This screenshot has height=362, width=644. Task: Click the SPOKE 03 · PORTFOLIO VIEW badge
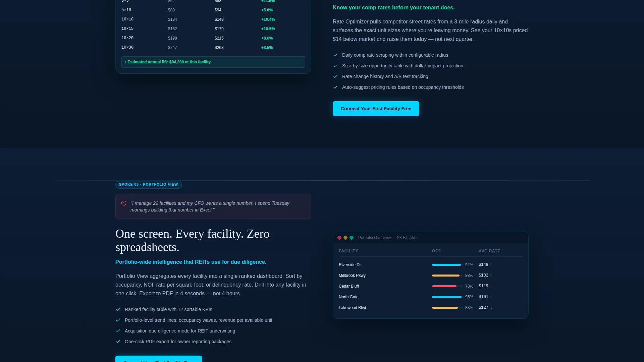click(149, 185)
